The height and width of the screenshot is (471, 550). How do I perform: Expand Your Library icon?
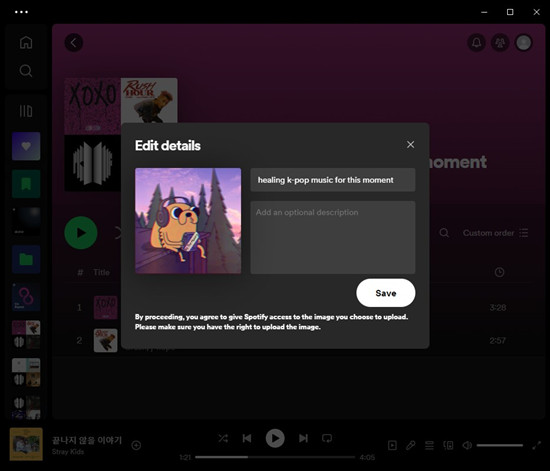pyautogui.click(x=26, y=111)
